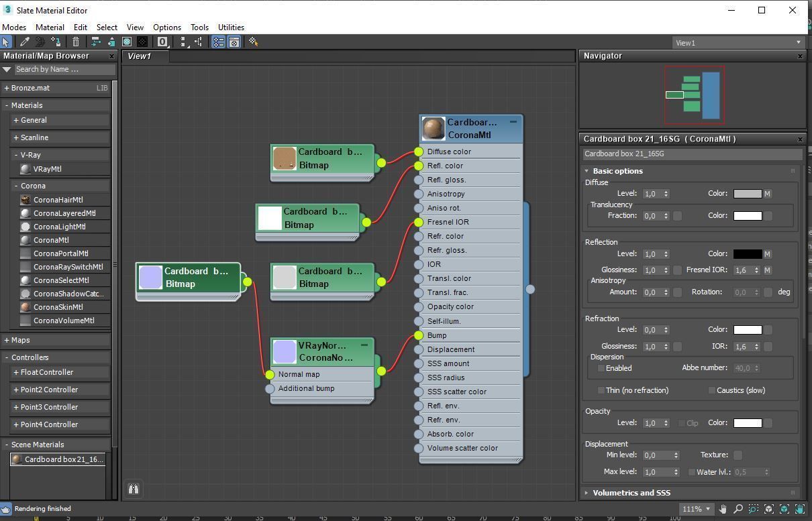Viewport: 812px width, 521px height.
Task: Activate the Select tool arrow
Action: tap(5, 42)
